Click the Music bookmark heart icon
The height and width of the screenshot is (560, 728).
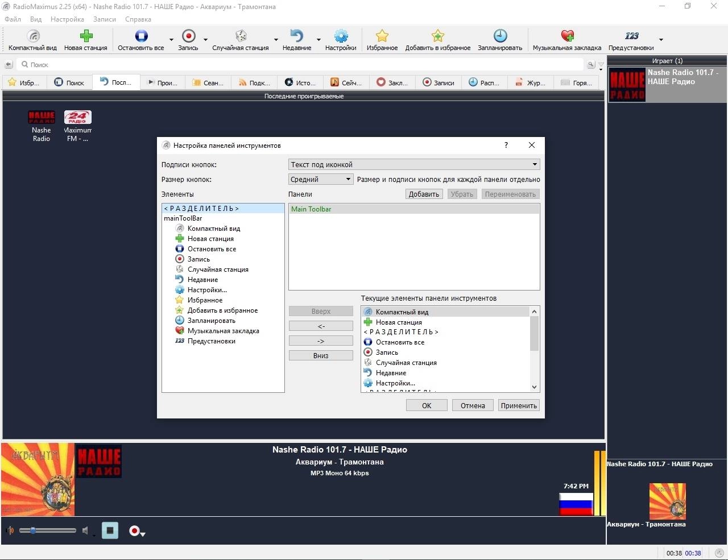[567, 36]
